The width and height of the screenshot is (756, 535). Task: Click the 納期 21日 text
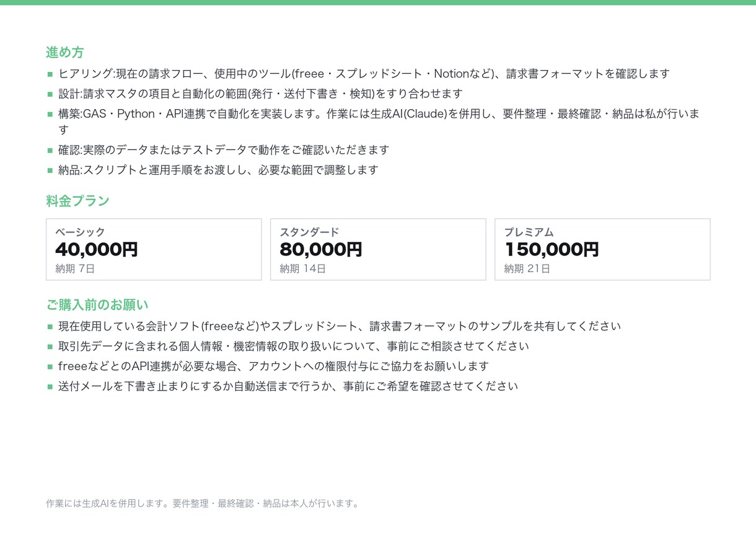[x=527, y=268]
